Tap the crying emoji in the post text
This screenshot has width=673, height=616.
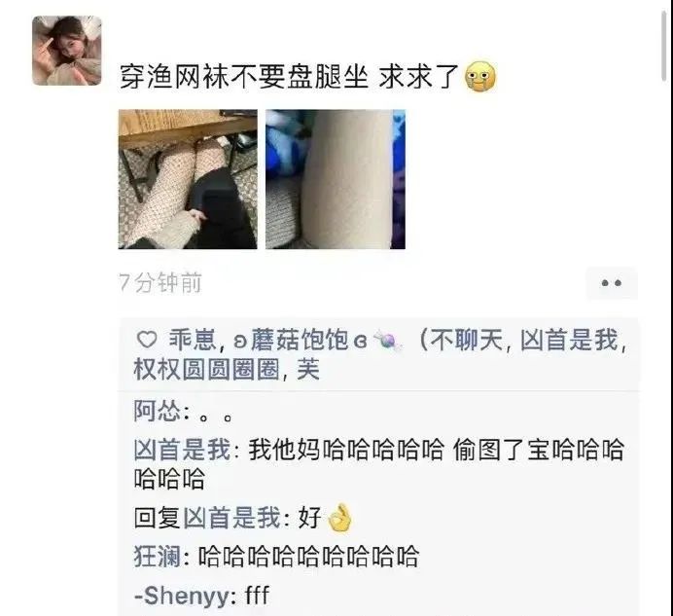click(x=480, y=77)
